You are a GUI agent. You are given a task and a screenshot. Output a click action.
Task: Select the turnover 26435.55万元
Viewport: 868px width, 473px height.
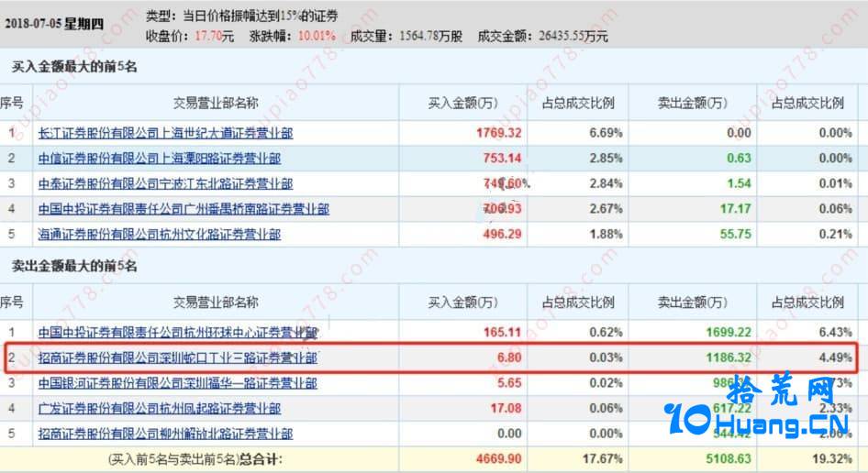(573, 36)
